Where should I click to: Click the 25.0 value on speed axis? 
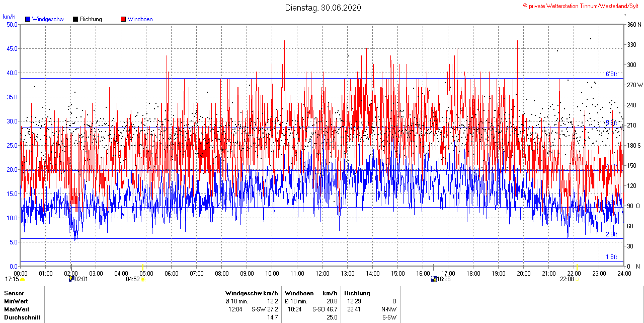[x=12, y=145]
